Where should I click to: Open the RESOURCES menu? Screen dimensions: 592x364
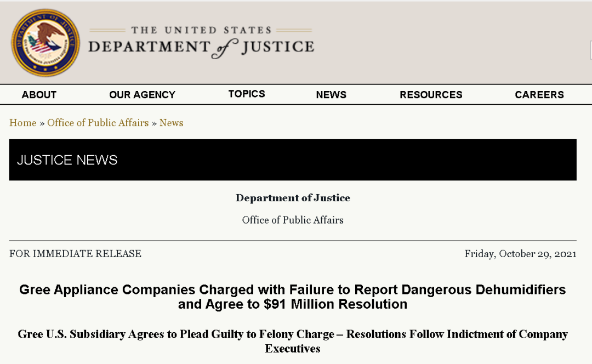click(x=431, y=95)
